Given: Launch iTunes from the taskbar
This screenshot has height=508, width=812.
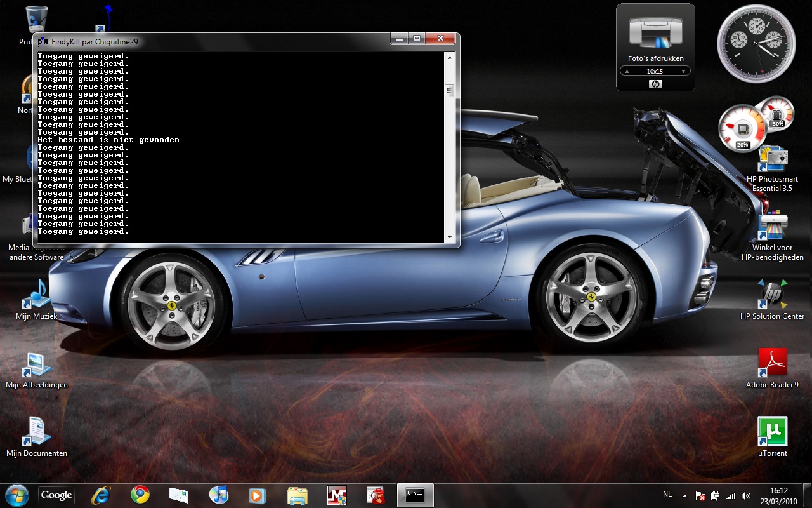Looking at the screenshot, I should point(218,495).
